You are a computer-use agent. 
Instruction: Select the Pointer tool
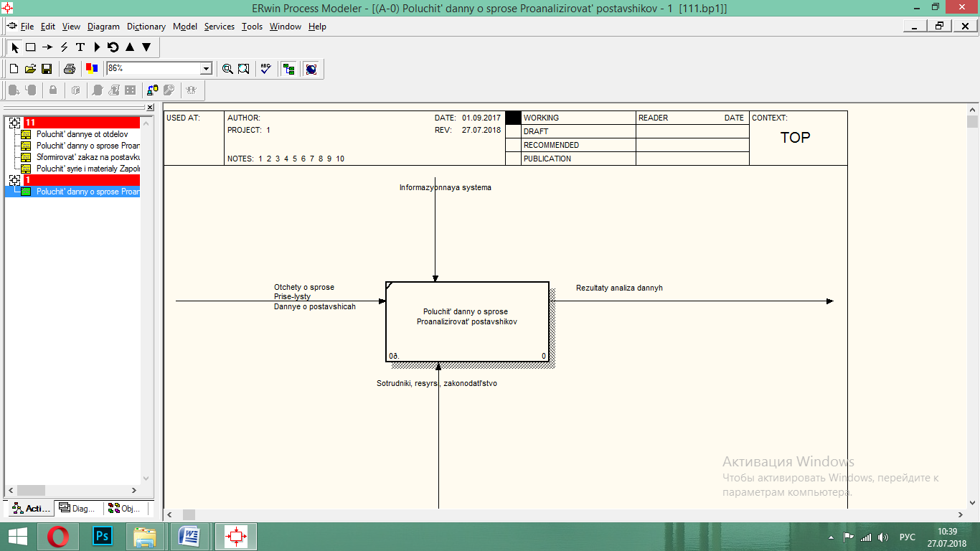pyautogui.click(x=15, y=47)
